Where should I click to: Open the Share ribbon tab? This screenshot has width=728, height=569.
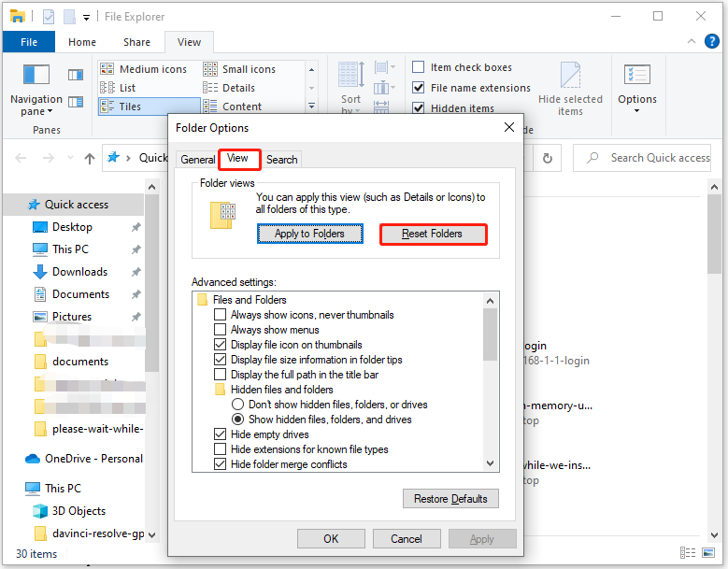[136, 42]
